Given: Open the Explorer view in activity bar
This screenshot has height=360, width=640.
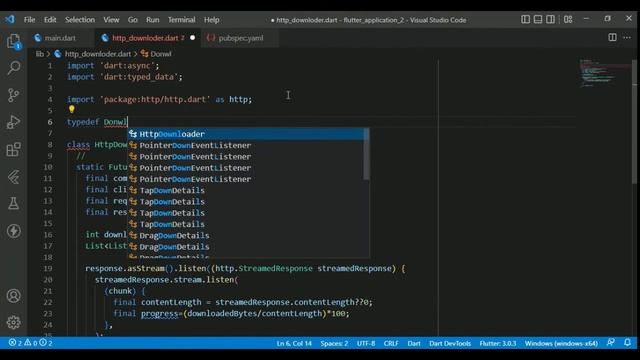Looking at the screenshot, I should pyautogui.click(x=13, y=41).
